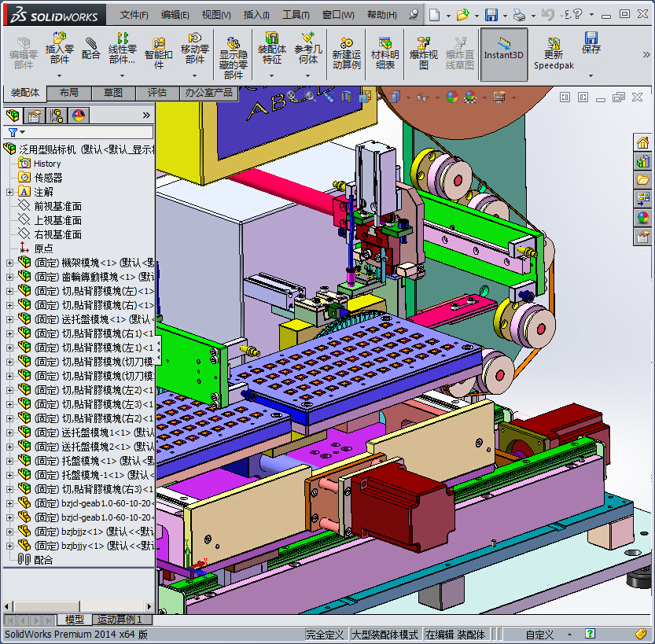This screenshot has width=655, height=644.
Task: Switch to 草图 tab
Action: click(113, 93)
